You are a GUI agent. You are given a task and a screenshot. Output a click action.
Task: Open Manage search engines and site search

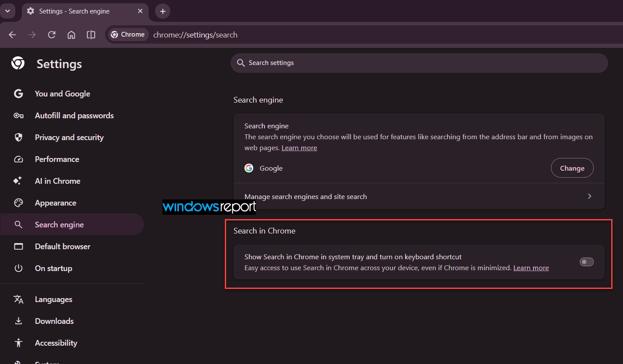(419, 196)
